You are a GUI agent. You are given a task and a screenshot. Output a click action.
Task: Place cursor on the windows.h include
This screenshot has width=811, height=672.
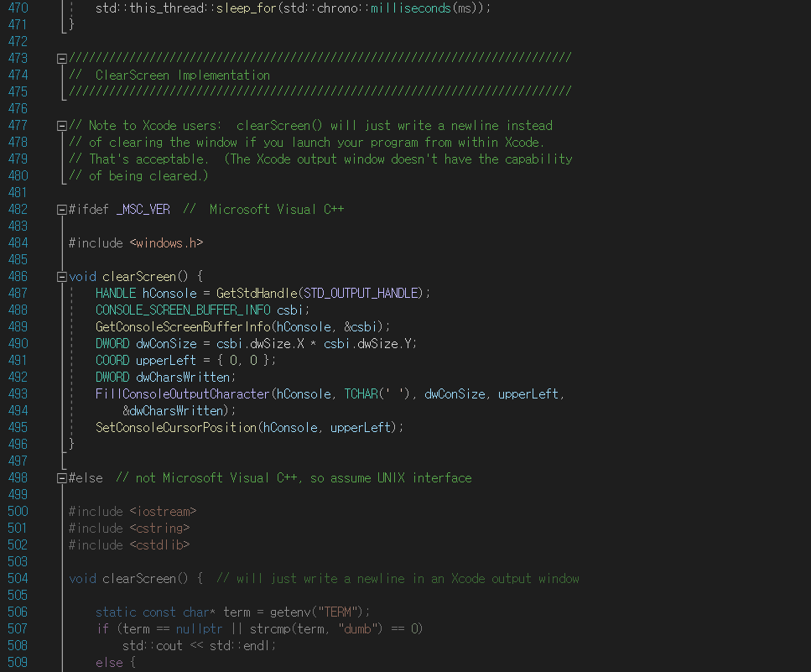(x=167, y=242)
